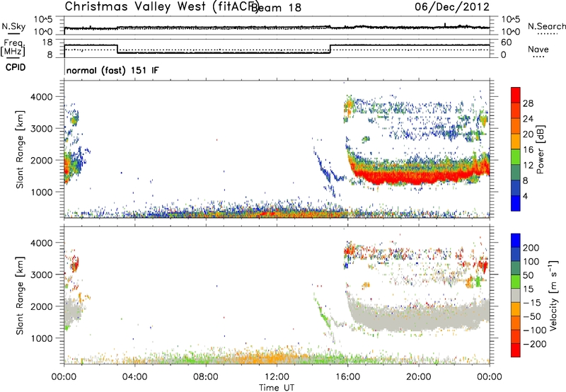The width and height of the screenshot is (566, 392).
Task: Click the Time UT axis label
Action: (x=277, y=388)
